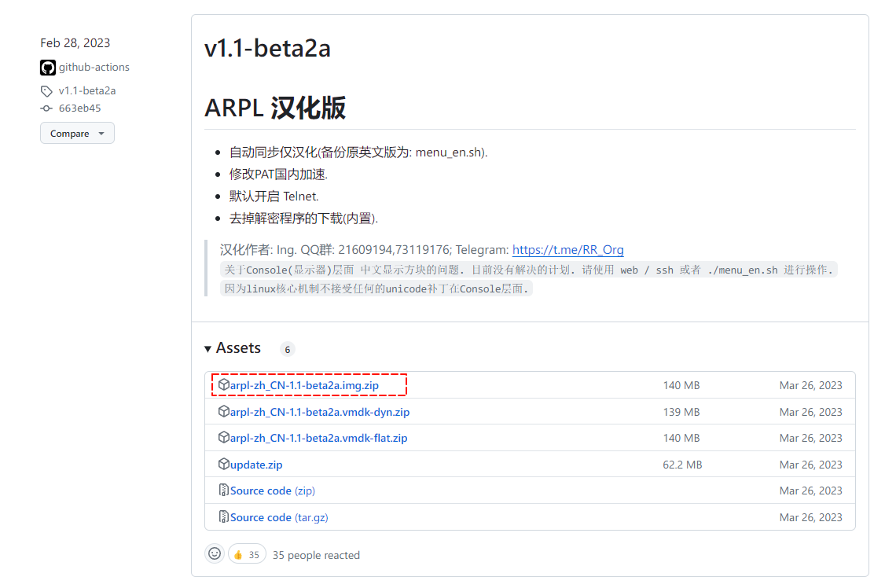This screenshot has height=588, width=885.
Task: Open the t.me/RR_Org Telegram link
Action: point(567,250)
